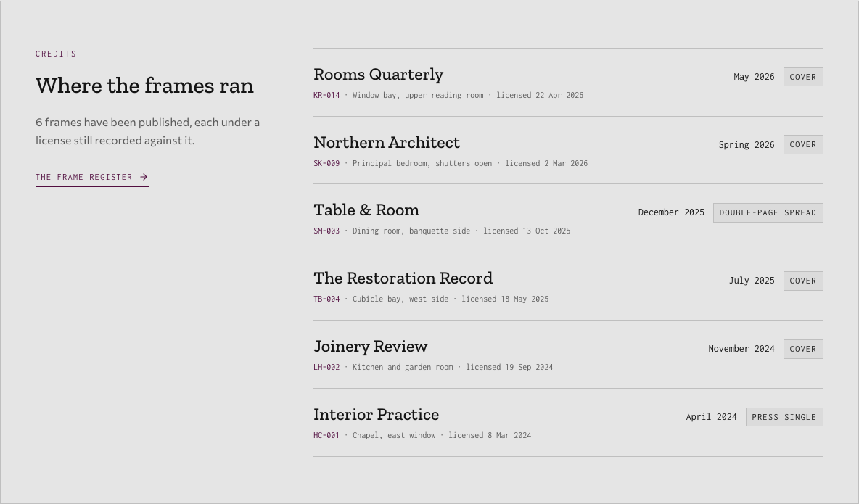
Task: Select frame code LH-002
Action: 326,367
